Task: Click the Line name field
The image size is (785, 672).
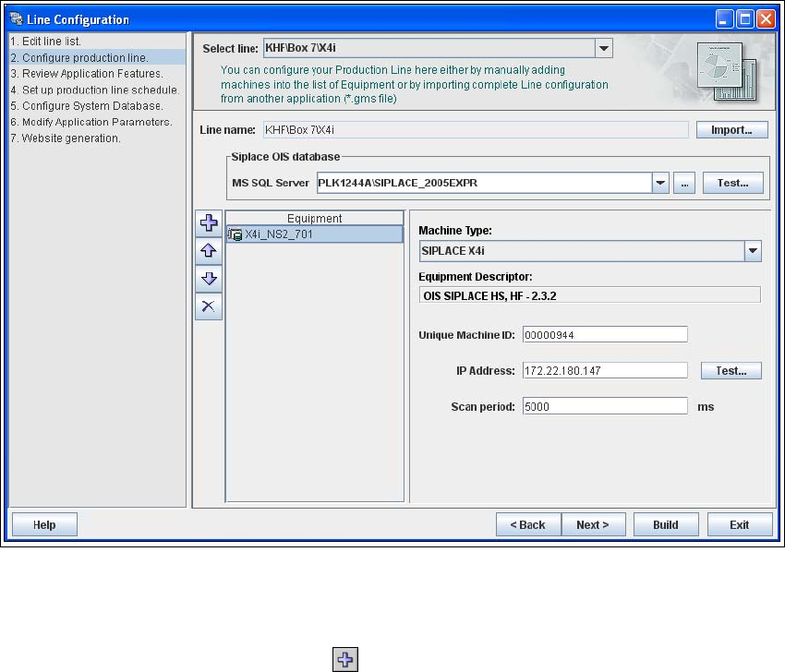Action: pos(476,129)
